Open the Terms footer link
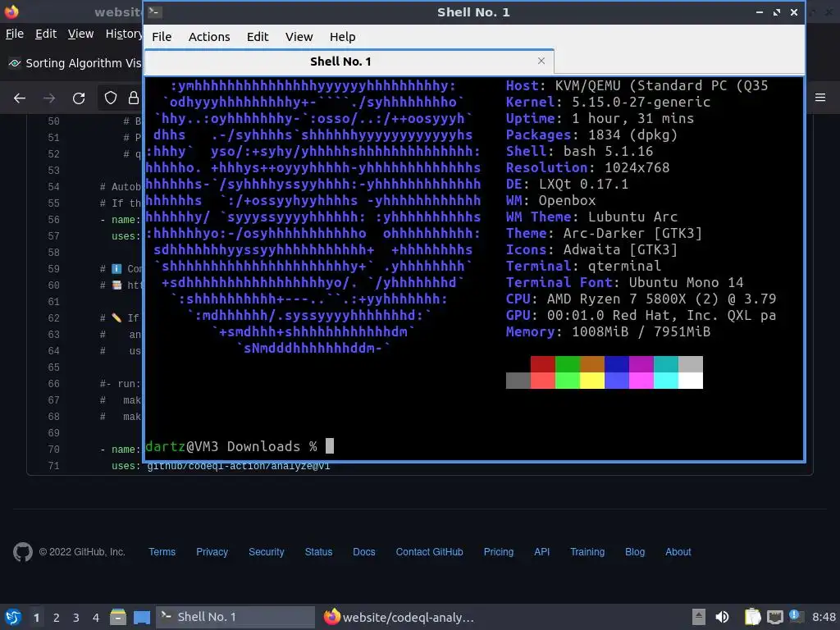 (x=162, y=552)
